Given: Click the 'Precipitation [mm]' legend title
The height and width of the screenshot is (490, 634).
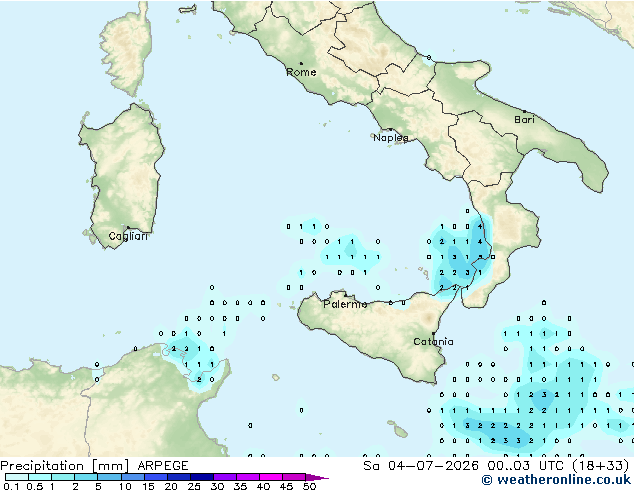Looking at the screenshot, I should [x=65, y=466].
